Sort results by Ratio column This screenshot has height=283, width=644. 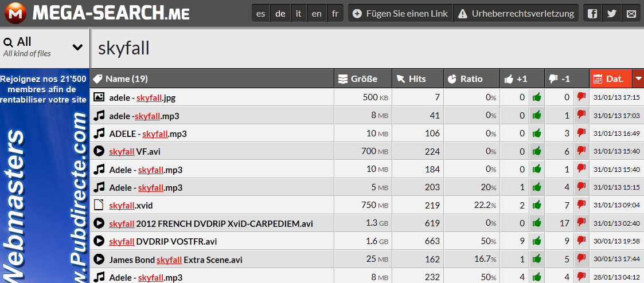[x=472, y=78]
